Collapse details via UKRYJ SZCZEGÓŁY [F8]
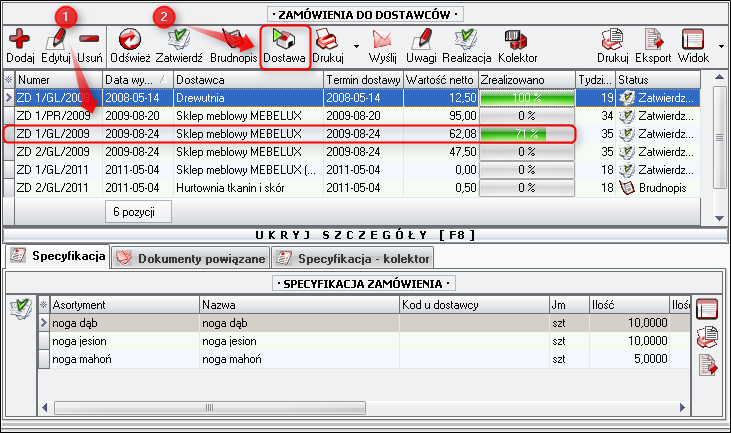 pyautogui.click(x=365, y=235)
